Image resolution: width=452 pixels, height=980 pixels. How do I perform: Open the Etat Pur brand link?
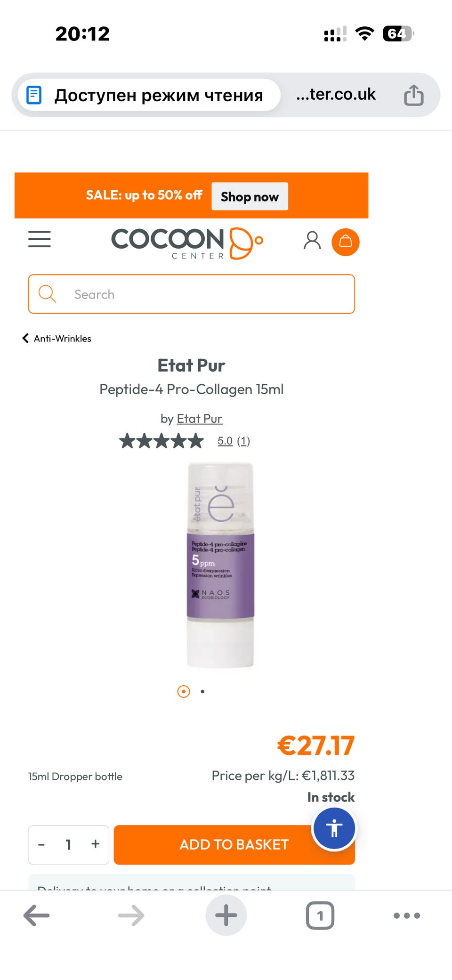(199, 419)
